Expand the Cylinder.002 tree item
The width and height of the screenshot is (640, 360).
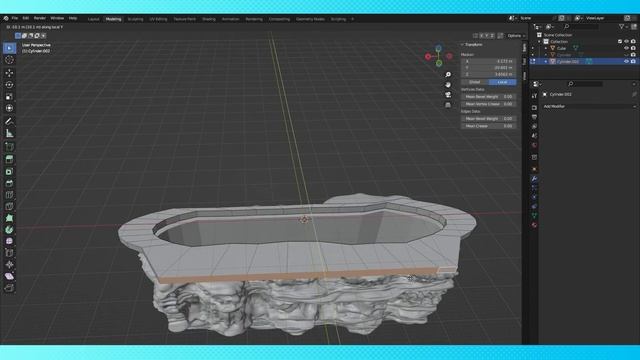pyautogui.click(x=546, y=61)
